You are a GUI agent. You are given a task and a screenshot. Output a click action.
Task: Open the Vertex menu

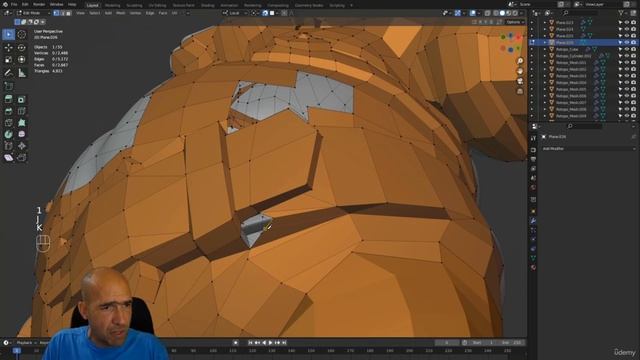pyautogui.click(x=135, y=13)
